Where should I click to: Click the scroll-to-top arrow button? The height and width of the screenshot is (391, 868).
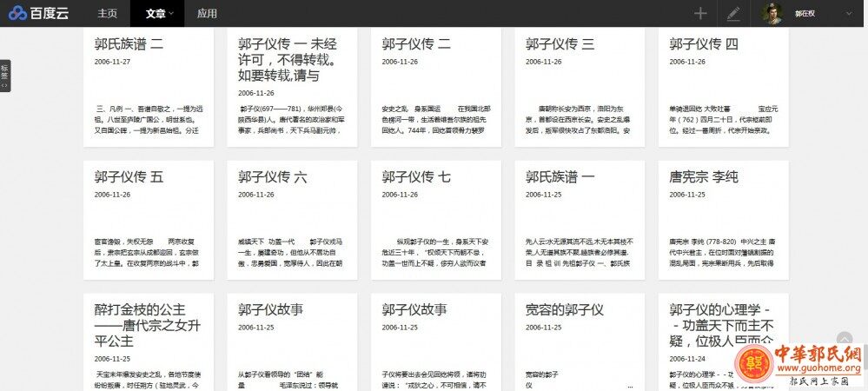point(844,340)
